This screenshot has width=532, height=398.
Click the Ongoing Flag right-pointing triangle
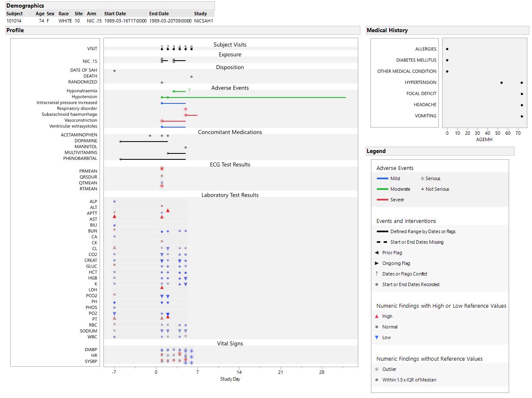click(376, 263)
